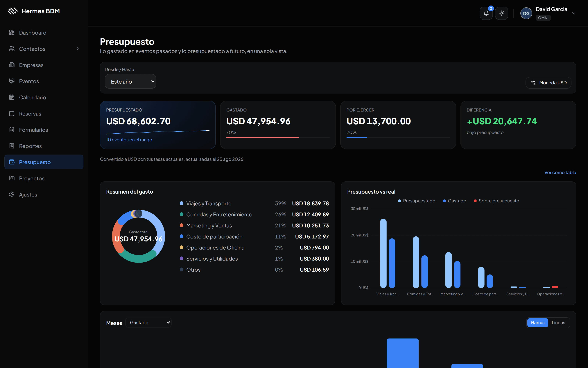Switch chart to Líneas view
Screen dimensions: 588x368
pos(558,323)
